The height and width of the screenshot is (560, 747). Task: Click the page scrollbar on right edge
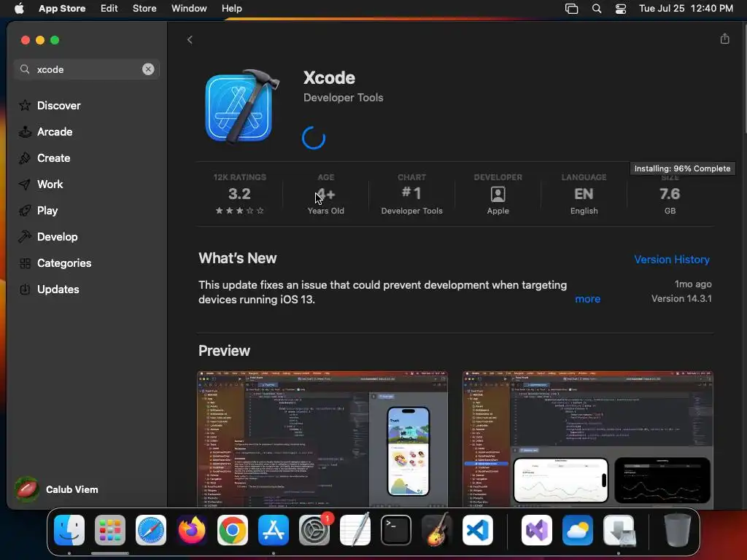tap(744, 79)
